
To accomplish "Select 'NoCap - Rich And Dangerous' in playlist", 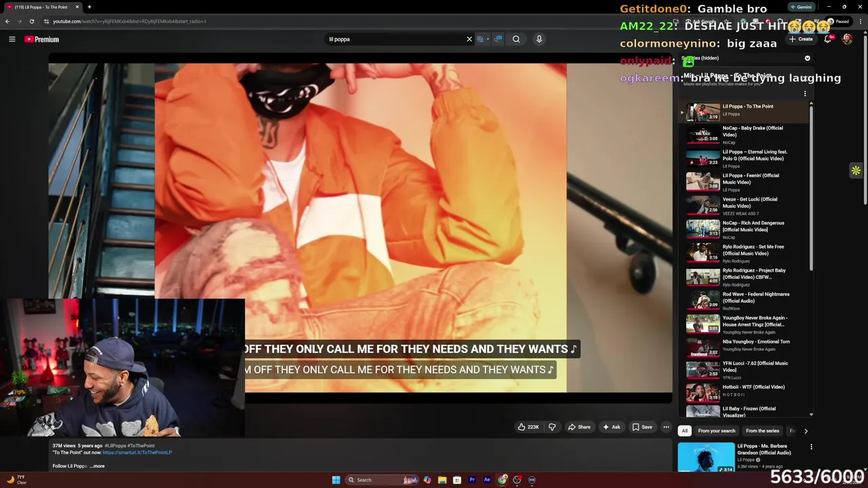I will pyautogui.click(x=743, y=230).
